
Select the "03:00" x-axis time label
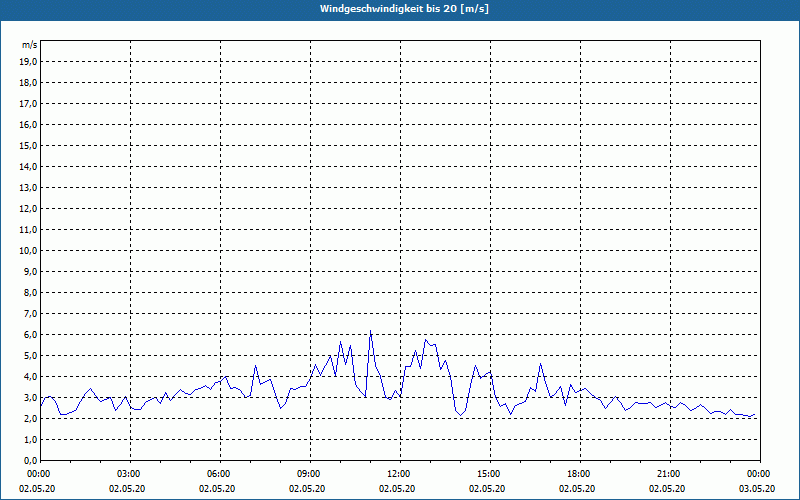pyautogui.click(x=130, y=474)
